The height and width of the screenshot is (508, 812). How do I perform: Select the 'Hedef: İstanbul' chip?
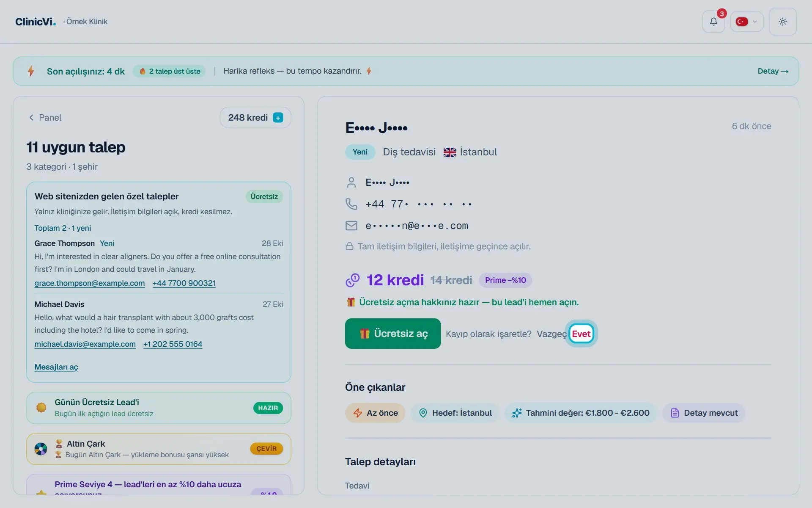[x=455, y=413]
